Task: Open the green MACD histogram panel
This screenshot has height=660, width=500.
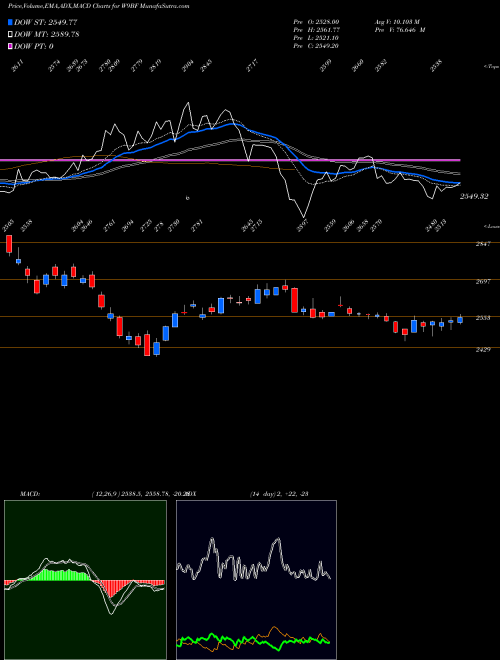Action: tap(85, 580)
